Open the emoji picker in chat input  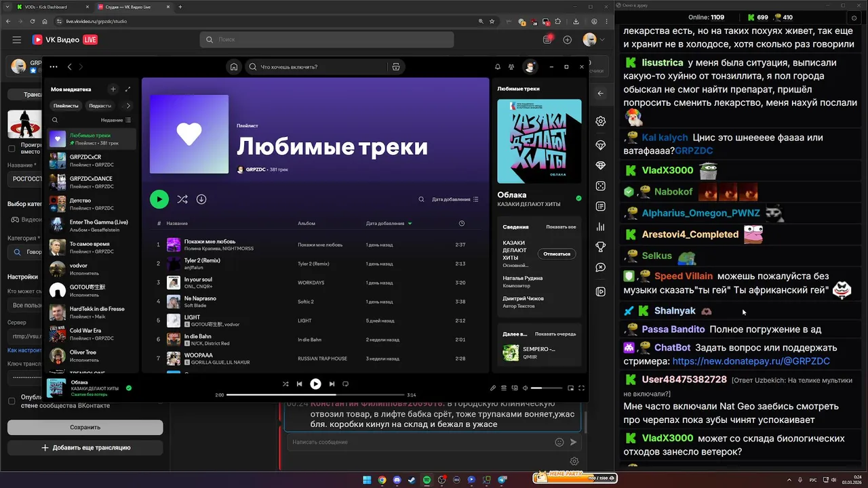(559, 442)
